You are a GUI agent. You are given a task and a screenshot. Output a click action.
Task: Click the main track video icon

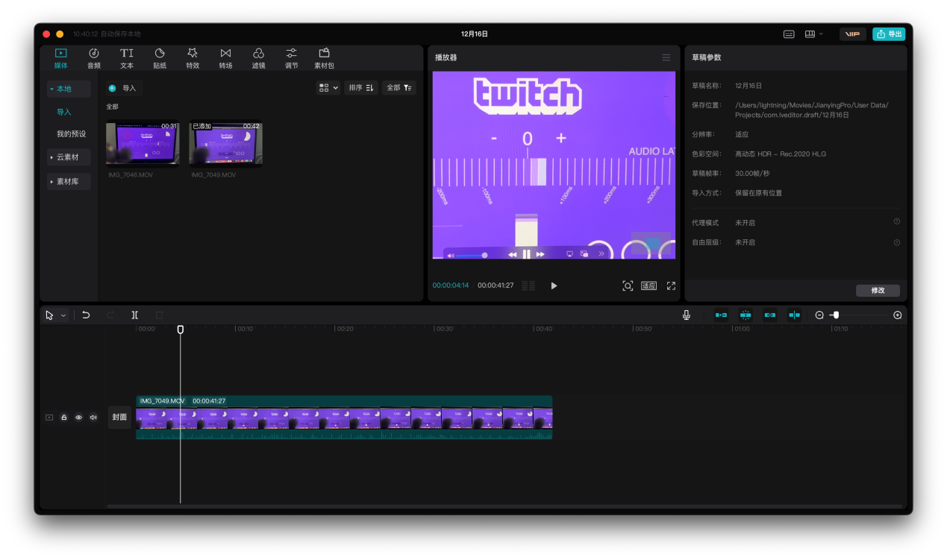49,418
